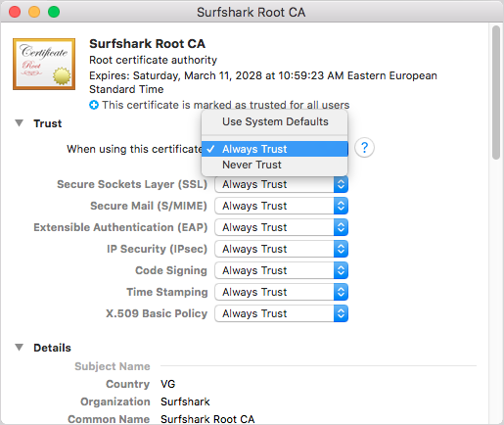Open the X.509 Basic Policy dropdown

point(281,313)
